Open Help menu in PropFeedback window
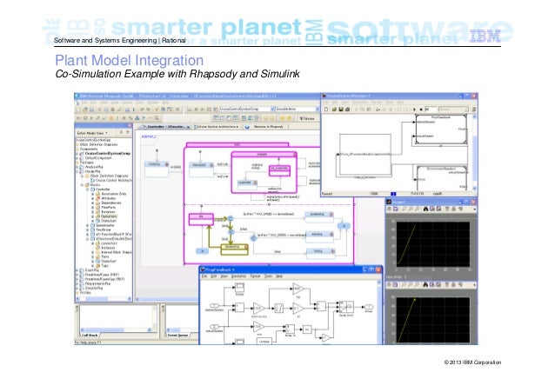 [279, 276]
